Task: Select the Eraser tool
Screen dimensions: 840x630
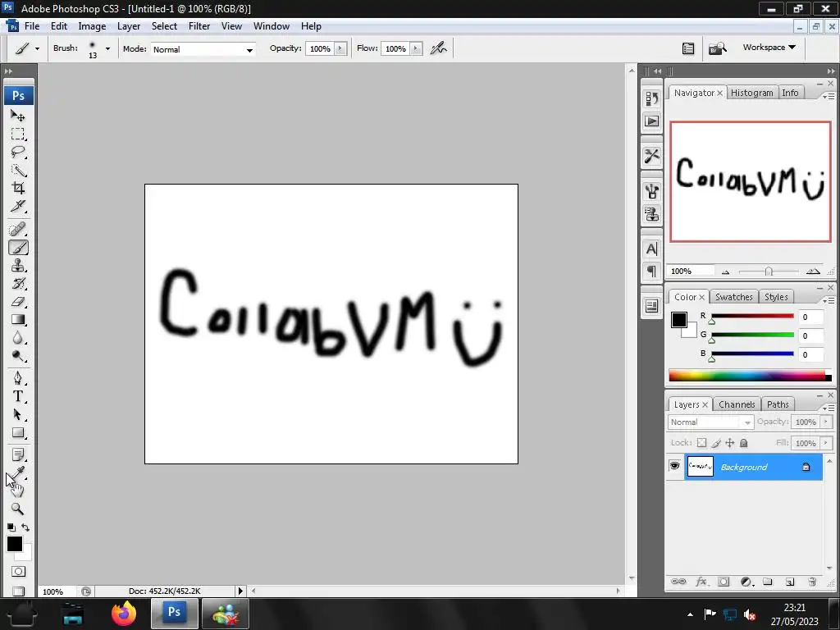Action: [18, 302]
